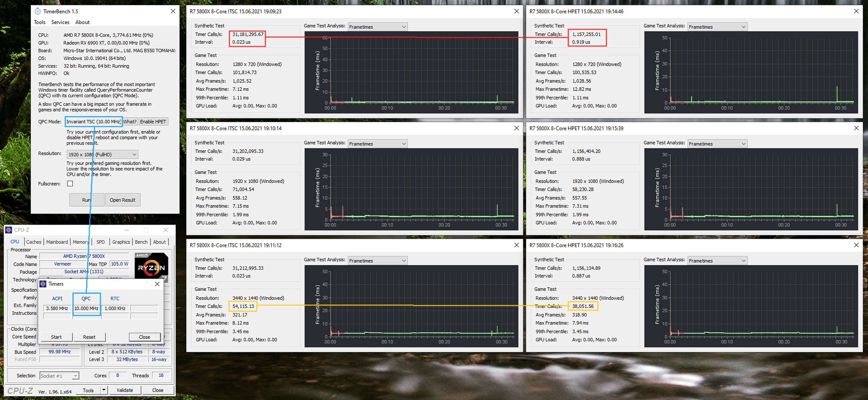The height and width of the screenshot is (400, 868).
Task: Click the Bus Speed 99.98 MHz field
Action: pyautogui.click(x=60, y=352)
